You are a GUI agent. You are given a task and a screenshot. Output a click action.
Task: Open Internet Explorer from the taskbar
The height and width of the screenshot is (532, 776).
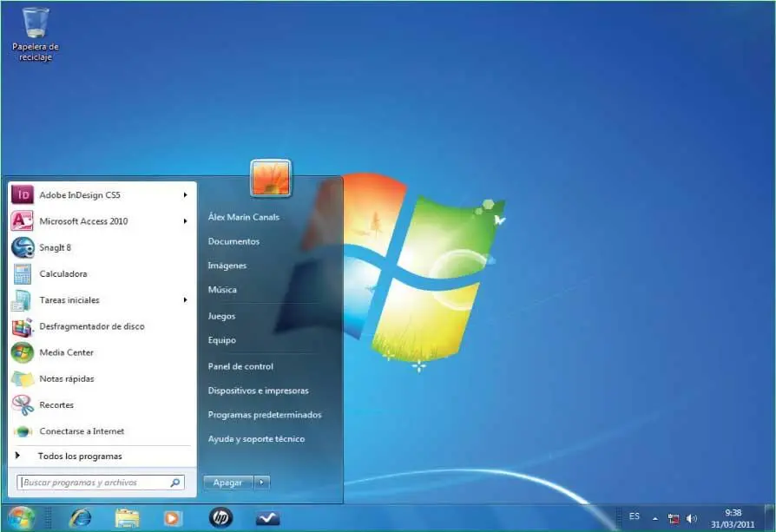coord(81,518)
